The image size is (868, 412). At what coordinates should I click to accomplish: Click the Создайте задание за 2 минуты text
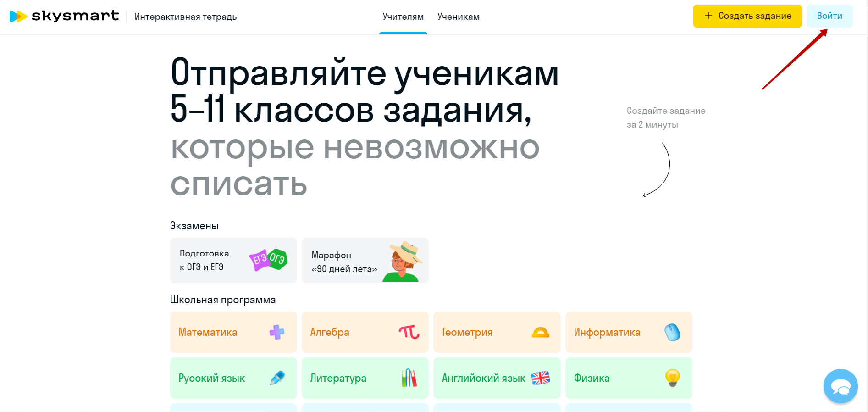pyautogui.click(x=666, y=117)
